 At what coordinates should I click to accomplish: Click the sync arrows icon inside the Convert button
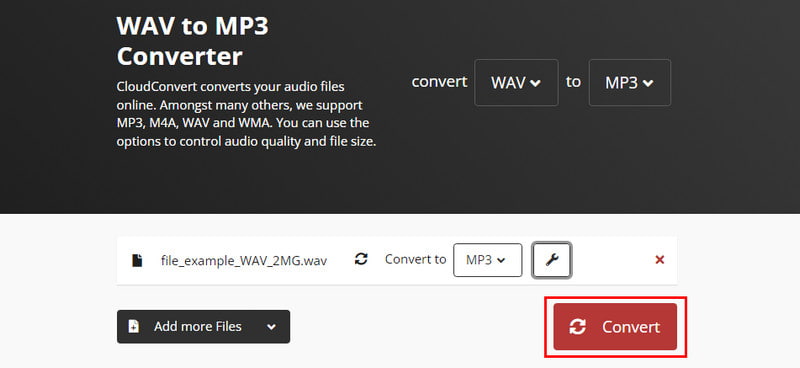[x=578, y=327]
